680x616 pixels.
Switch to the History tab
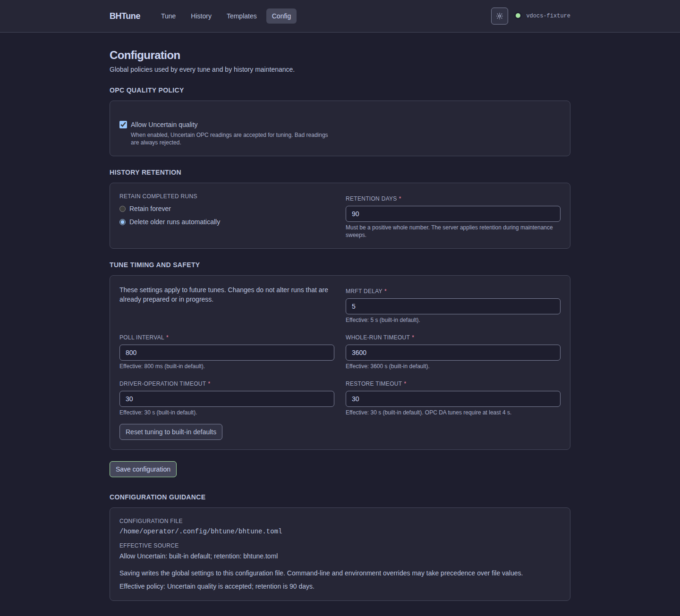point(201,16)
